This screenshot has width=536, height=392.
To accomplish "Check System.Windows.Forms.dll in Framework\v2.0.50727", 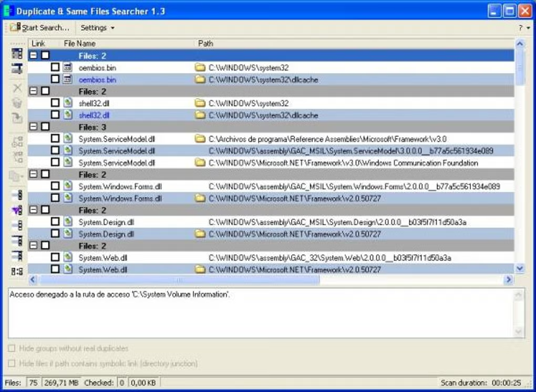I will point(55,198).
